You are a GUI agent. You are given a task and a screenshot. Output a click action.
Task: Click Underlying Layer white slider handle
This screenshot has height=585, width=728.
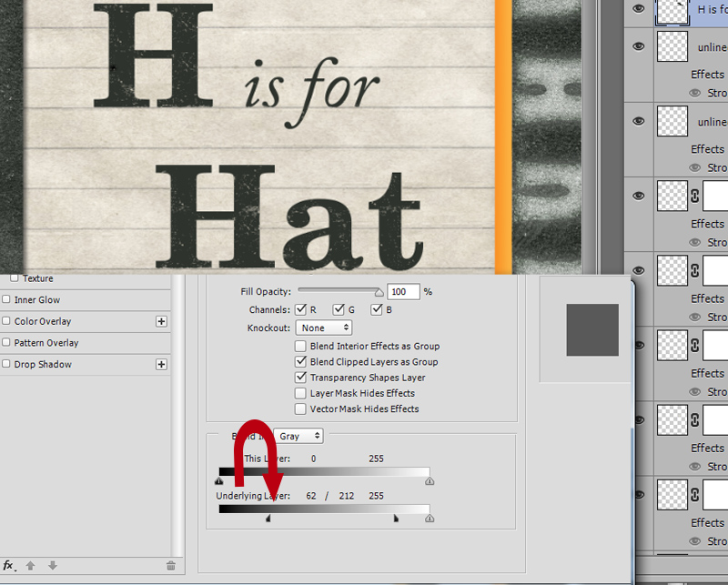[430, 519]
